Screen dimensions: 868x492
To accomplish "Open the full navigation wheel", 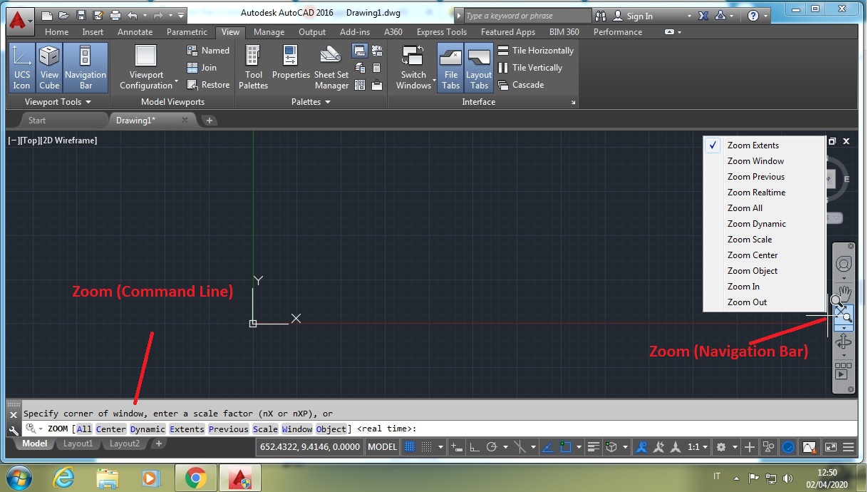I will pyautogui.click(x=844, y=262).
